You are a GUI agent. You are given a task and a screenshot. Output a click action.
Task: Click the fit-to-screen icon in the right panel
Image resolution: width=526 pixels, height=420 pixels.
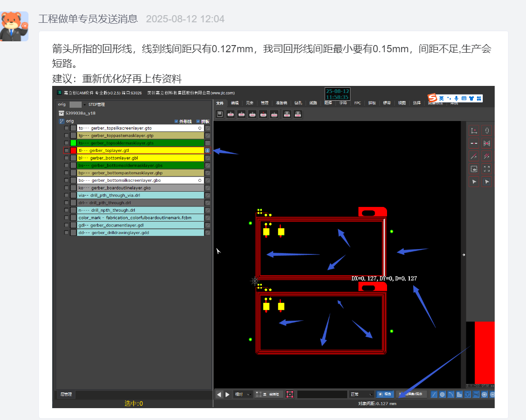click(487, 168)
